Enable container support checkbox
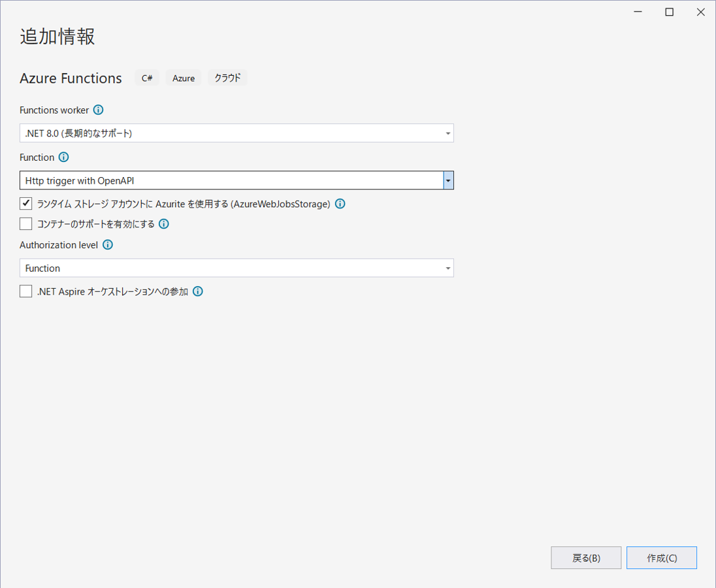 point(26,223)
